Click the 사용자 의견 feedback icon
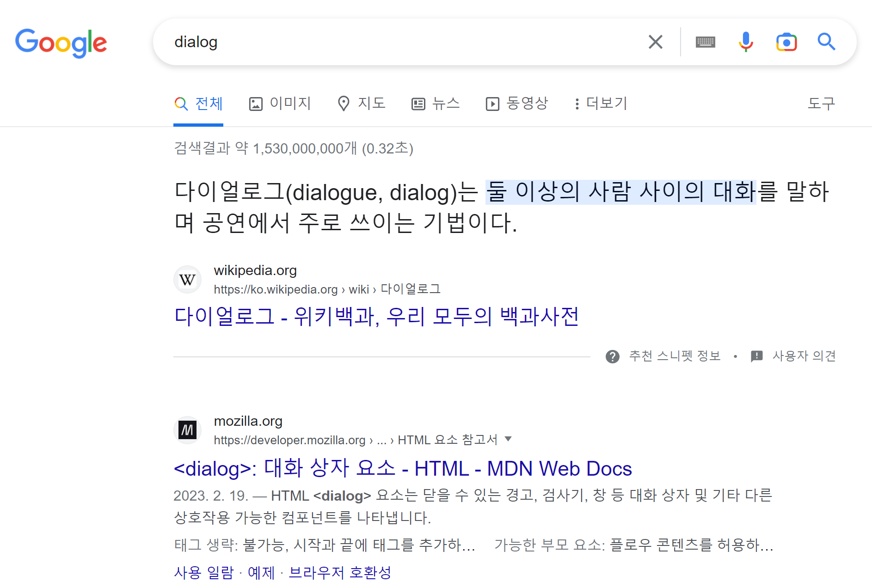The image size is (872, 588). (756, 356)
